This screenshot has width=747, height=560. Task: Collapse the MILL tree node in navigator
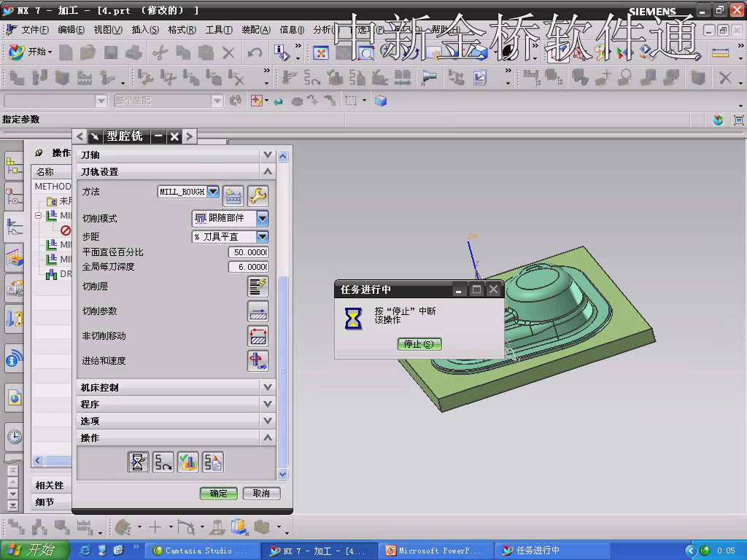coord(38,215)
